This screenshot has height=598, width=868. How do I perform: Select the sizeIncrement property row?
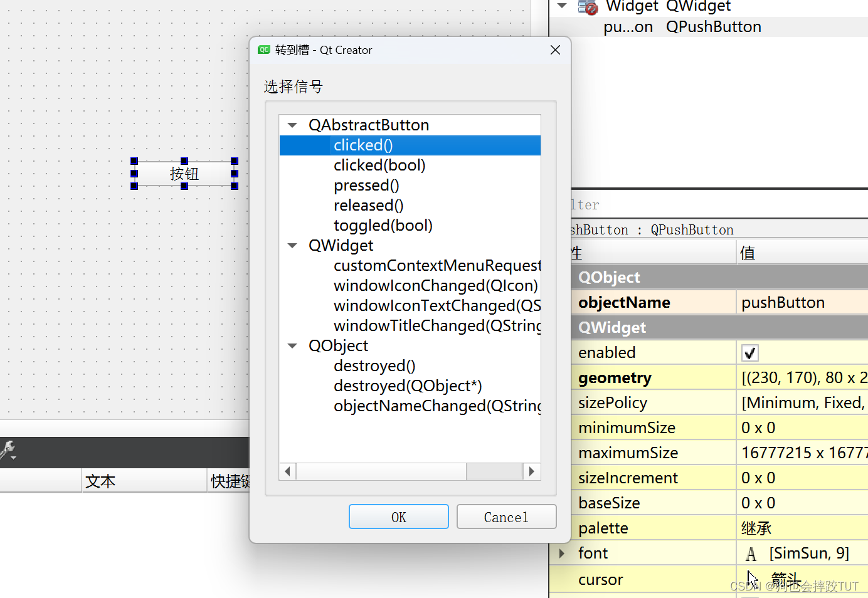point(719,478)
